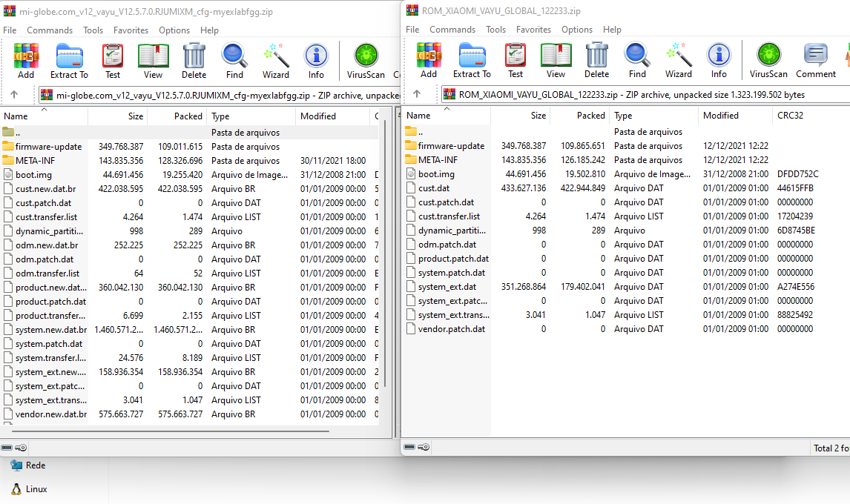850x504 pixels.
Task: Open Wizard in mi-globe archive window
Action: coord(276,61)
